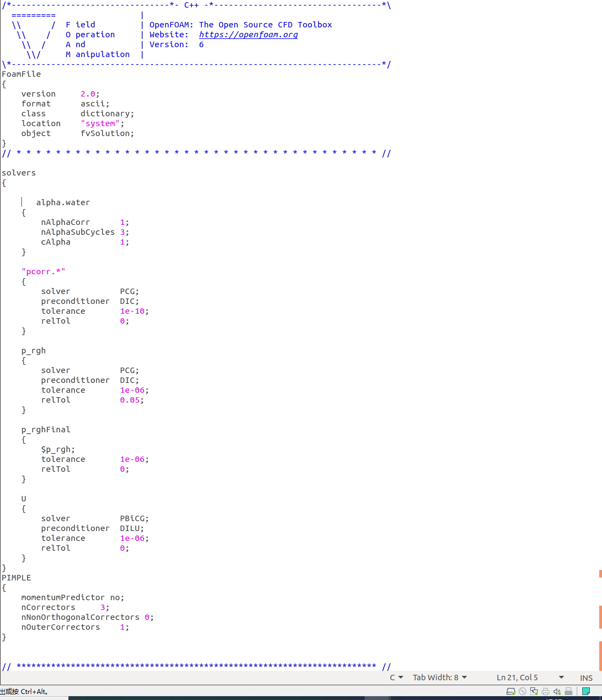Click the $p_rgh; macro reference
Screen dimensions: 602x700
[58, 449]
